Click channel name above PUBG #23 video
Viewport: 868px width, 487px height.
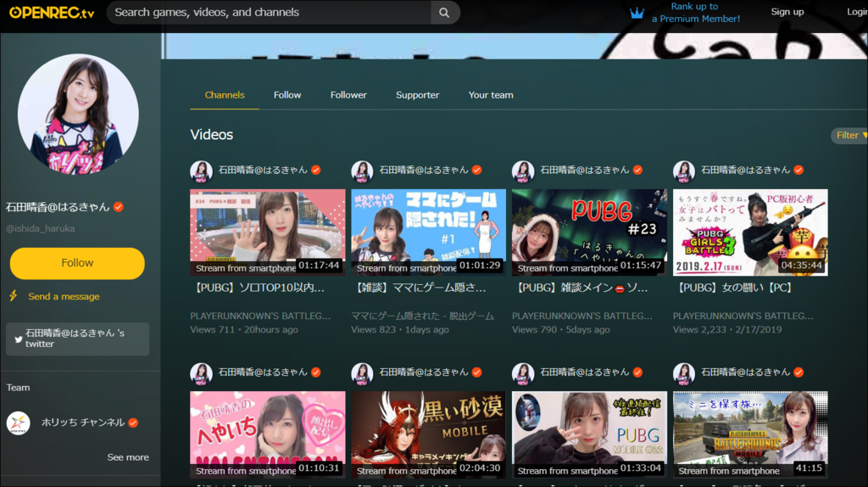point(585,170)
